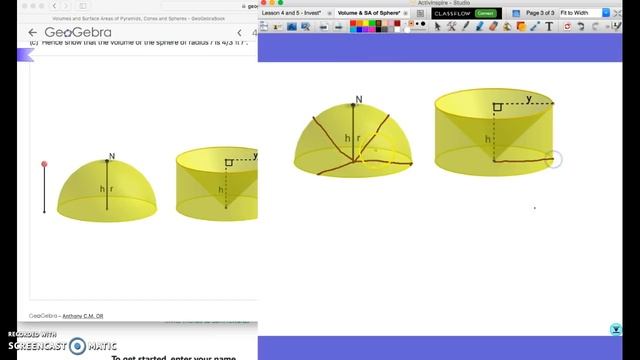Switch to Volume & SA of Sphere tab
Viewport: 640px width, 360px height.
[x=369, y=13]
